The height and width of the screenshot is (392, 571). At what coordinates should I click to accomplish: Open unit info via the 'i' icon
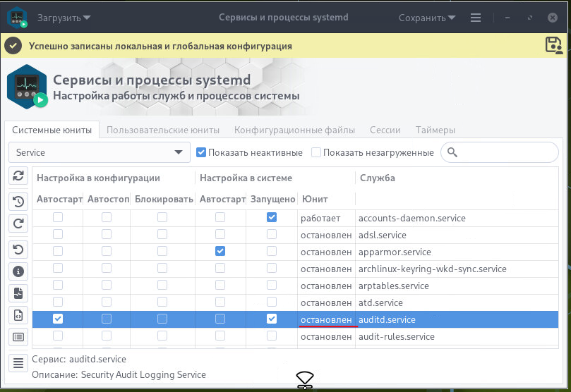click(18, 271)
